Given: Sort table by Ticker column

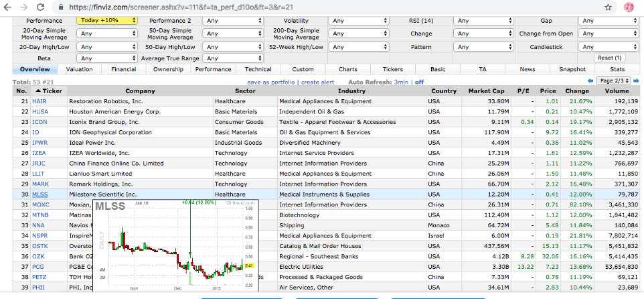Looking at the screenshot, I should pyautogui.click(x=48, y=91).
